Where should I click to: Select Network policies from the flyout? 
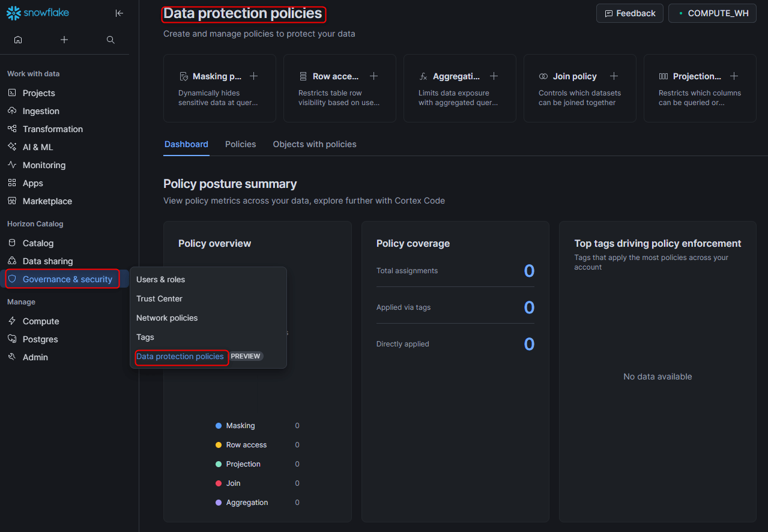(x=167, y=318)
